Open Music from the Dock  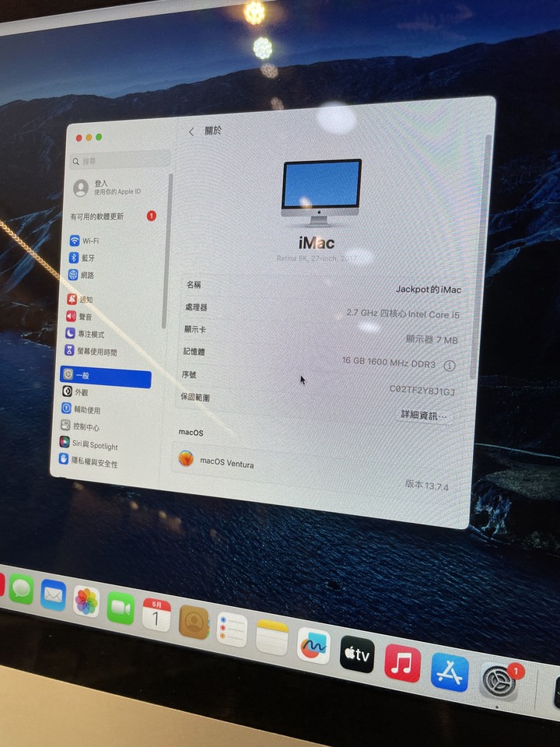[x=403, y=664]
